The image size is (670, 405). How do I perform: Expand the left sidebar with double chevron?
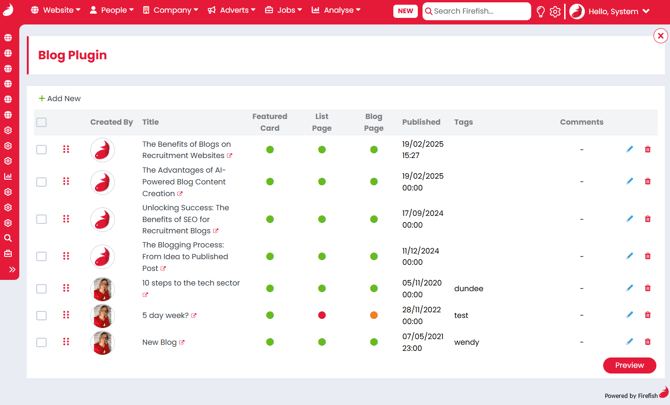click(12, 270)
